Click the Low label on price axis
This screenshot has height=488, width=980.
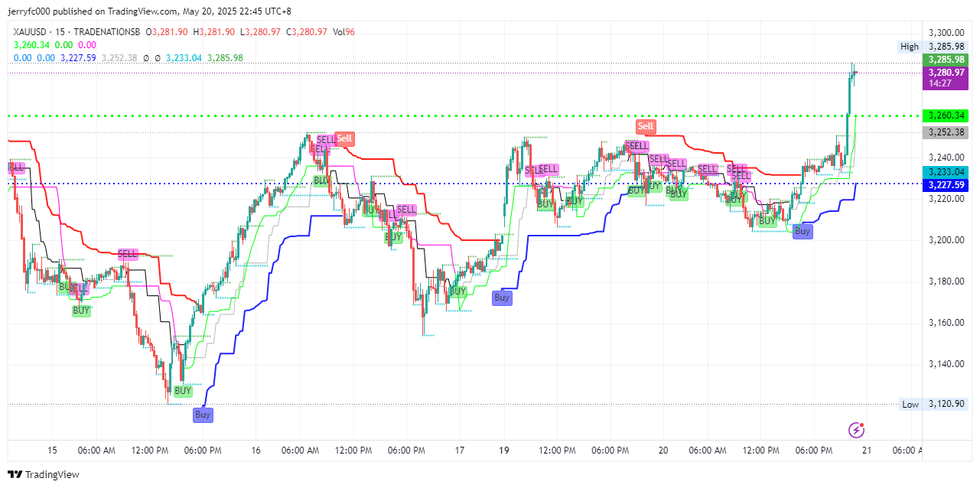(910, 405)
